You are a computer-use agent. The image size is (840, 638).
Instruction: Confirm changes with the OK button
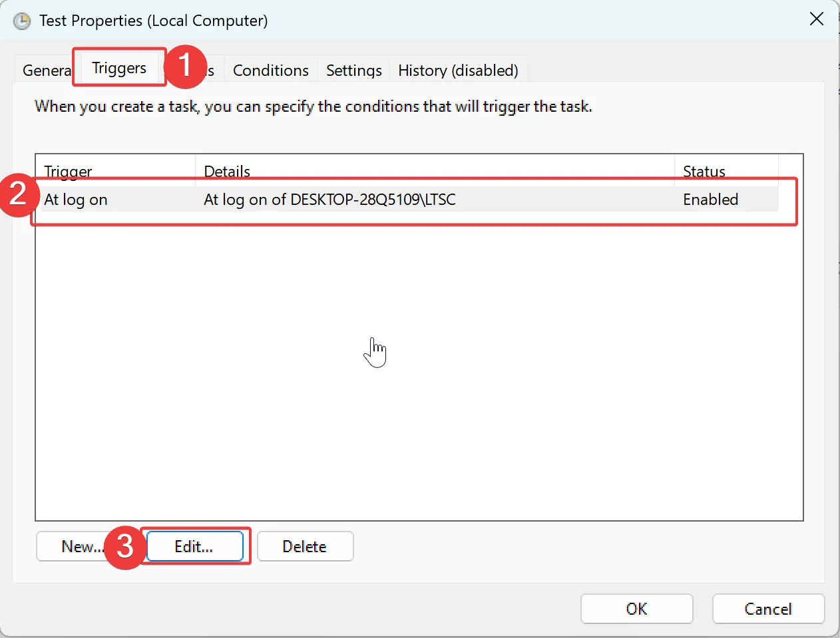point(636,609)
